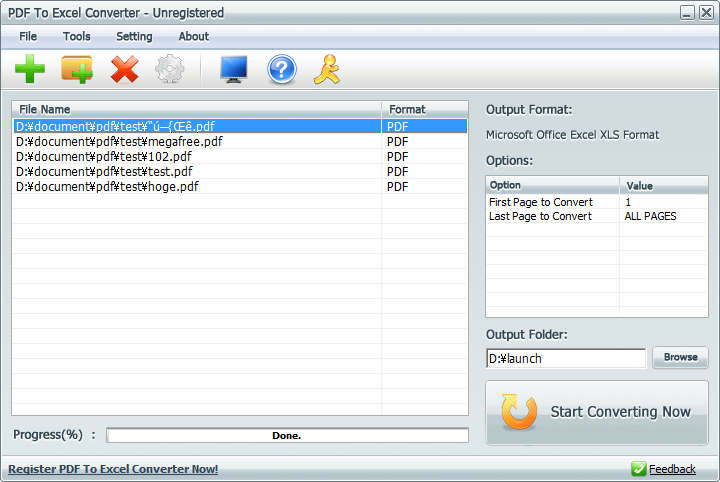The image size is (720, 482).
Task: Minimize the converter window
Action: (x=687, y=12)
